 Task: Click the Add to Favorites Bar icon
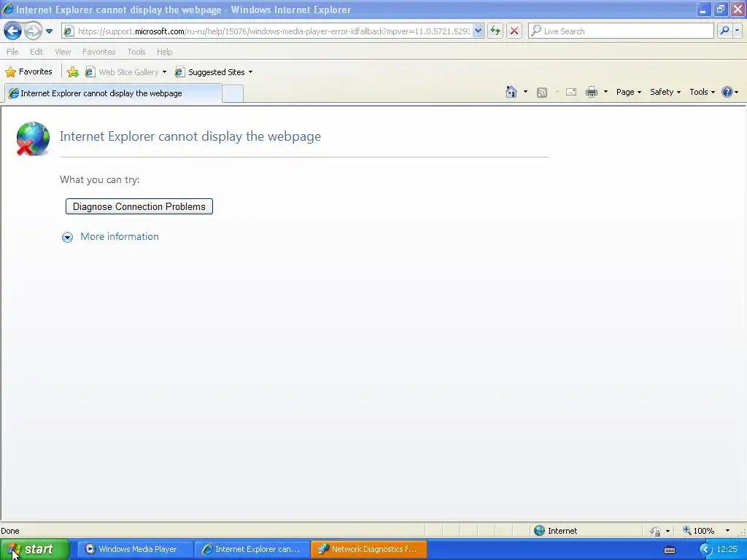pyautogui.click(x=73, y=72)
